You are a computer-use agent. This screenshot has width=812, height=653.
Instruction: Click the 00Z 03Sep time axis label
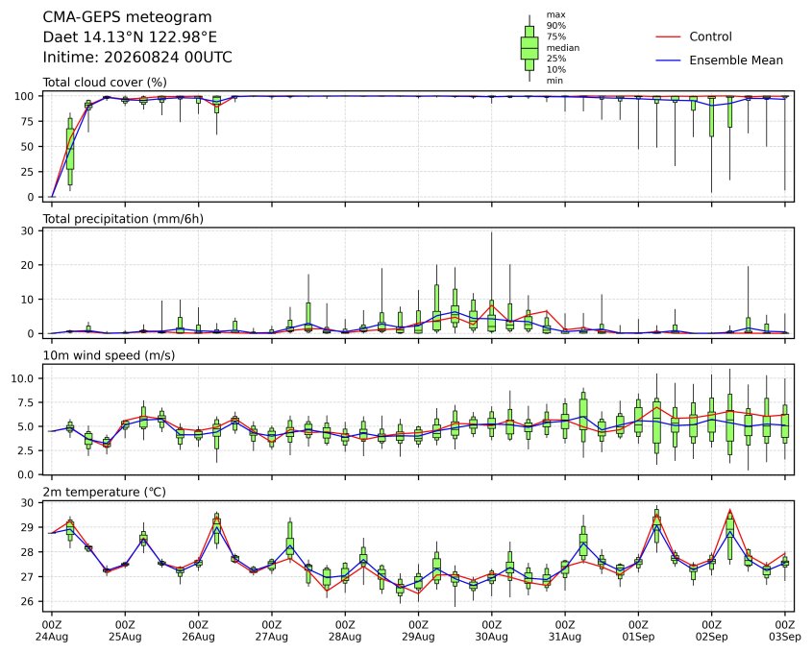(x=785, y=631)
